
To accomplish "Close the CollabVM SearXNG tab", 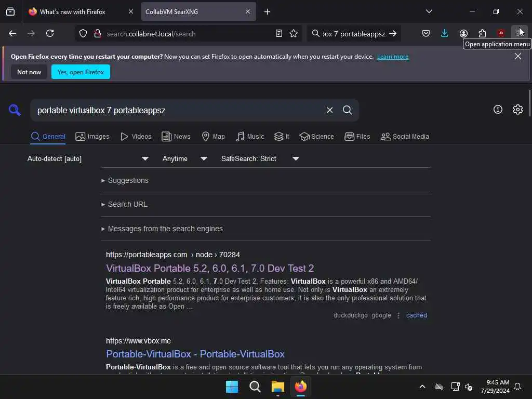I will pyautogui.click(x=248, y=11).
